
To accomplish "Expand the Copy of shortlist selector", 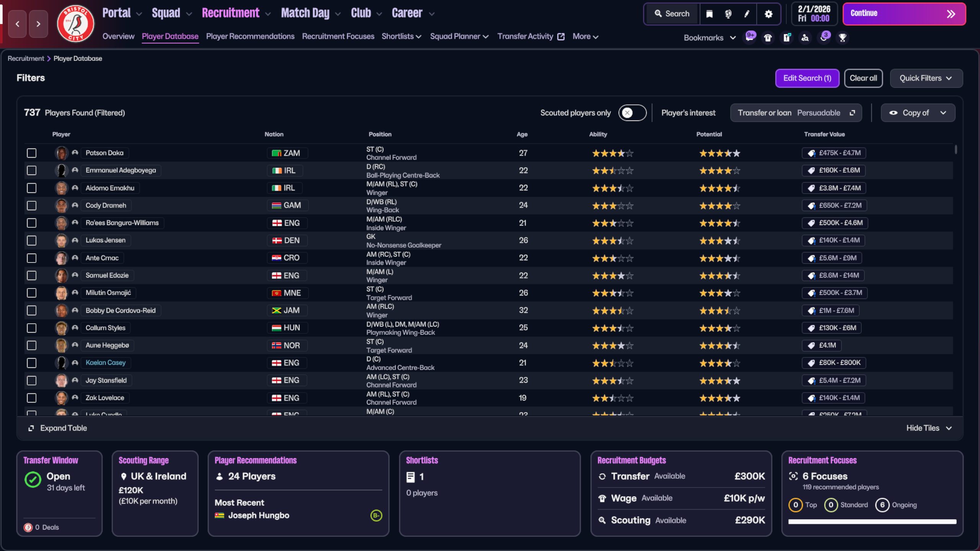I will coord(918,113).
